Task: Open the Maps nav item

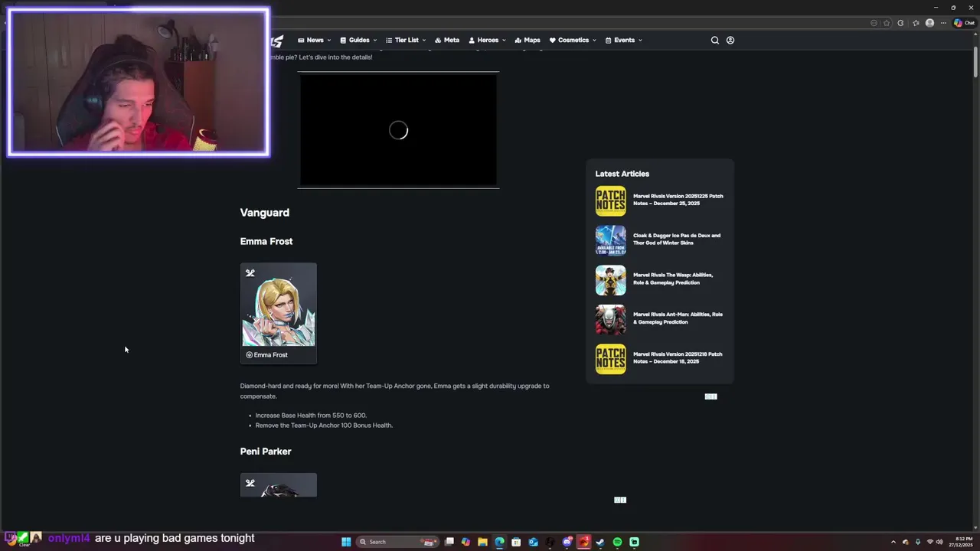Action: [x=528, y=41]
